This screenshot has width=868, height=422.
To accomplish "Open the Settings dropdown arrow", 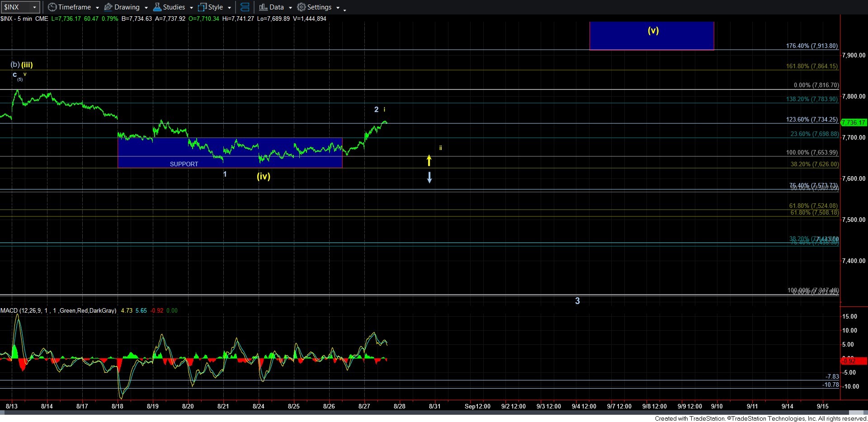I will click(338, 8).
